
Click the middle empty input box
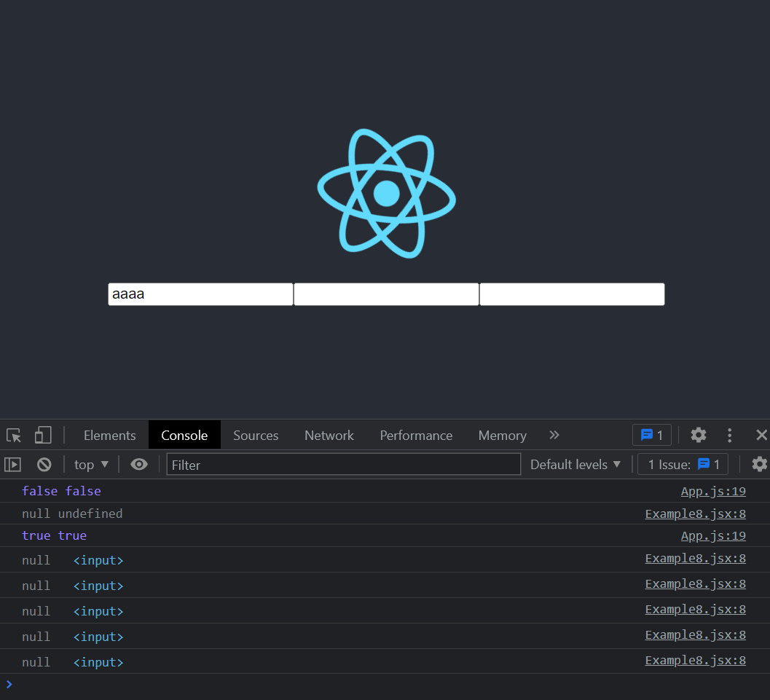[x=386, y=294]
